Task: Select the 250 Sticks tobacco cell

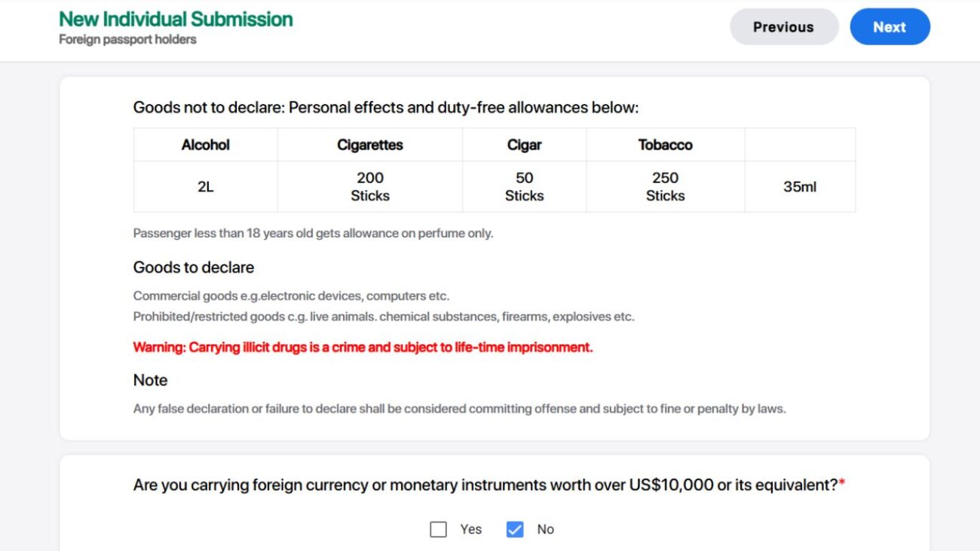Action: pyautogui.click(x=665, y=187)
